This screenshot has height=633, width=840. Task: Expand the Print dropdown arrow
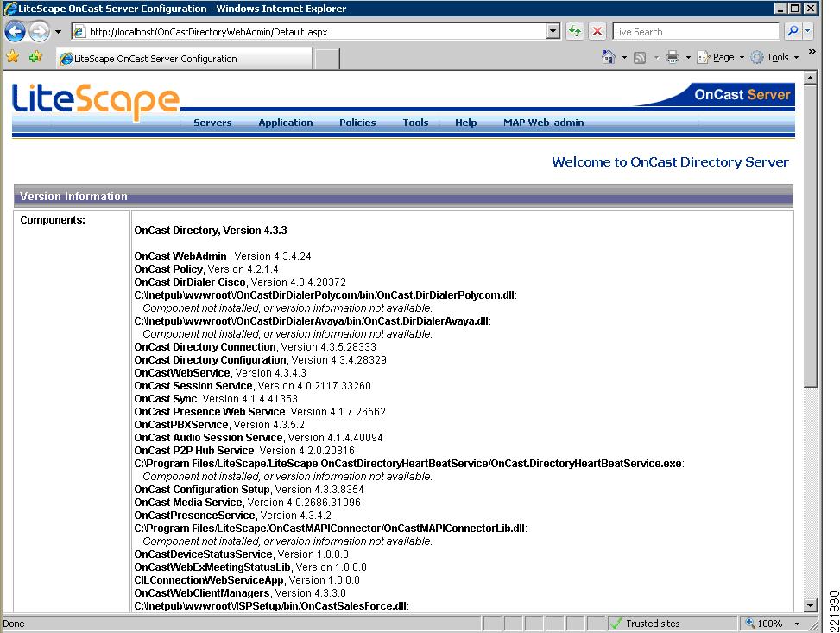(x=688, y=57)
